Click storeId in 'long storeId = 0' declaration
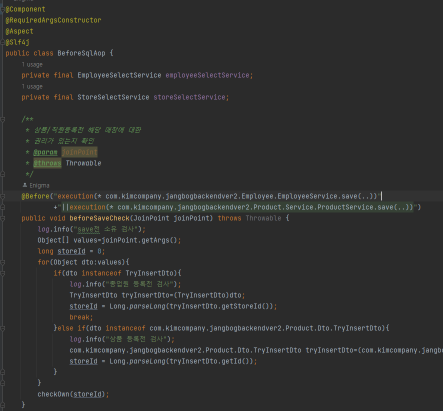This screenshot has height=411, width=443. point(71,251)
